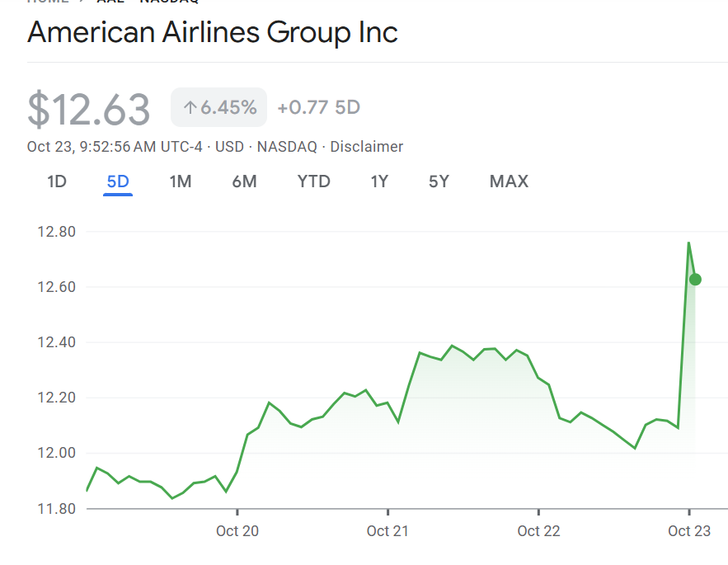Click the up arrow icon in percent badge
728x565 pixels.
[x=190, y=108]
